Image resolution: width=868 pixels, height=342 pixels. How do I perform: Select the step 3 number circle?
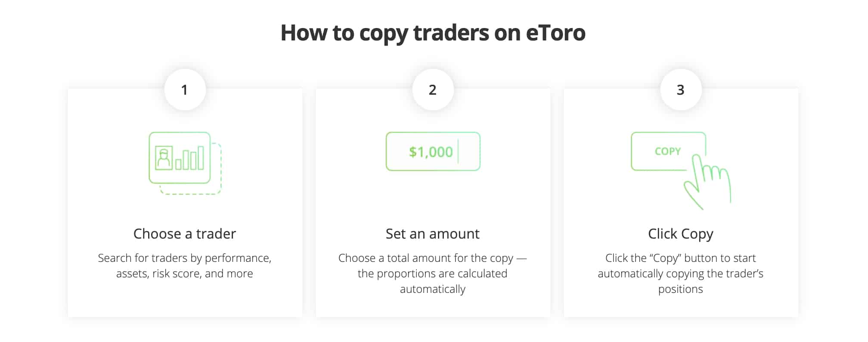point(681,90)
